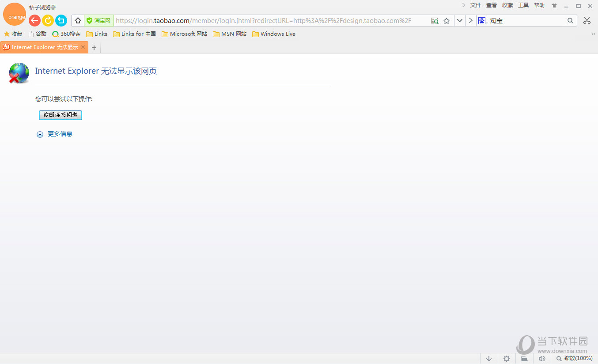Click the 诊断连接问题 button
The width and height of the screenshot is (598, 364).
pos(61,115)
